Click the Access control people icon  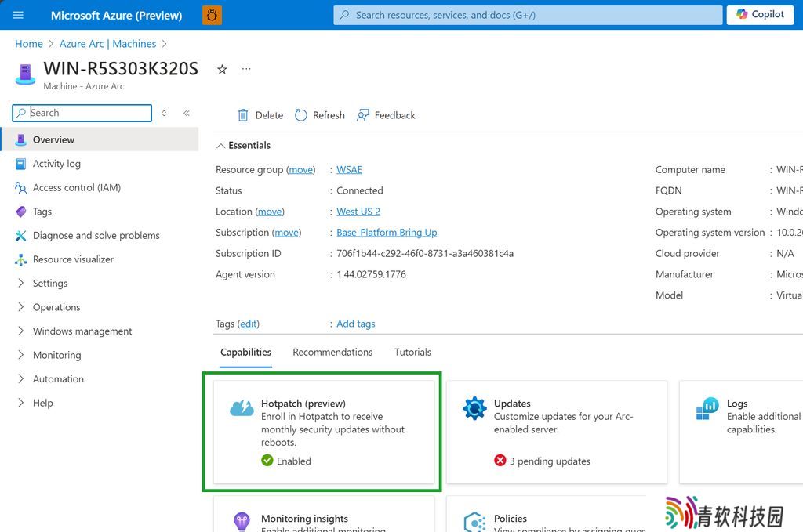pyautogui.click(x=21, y=188)
